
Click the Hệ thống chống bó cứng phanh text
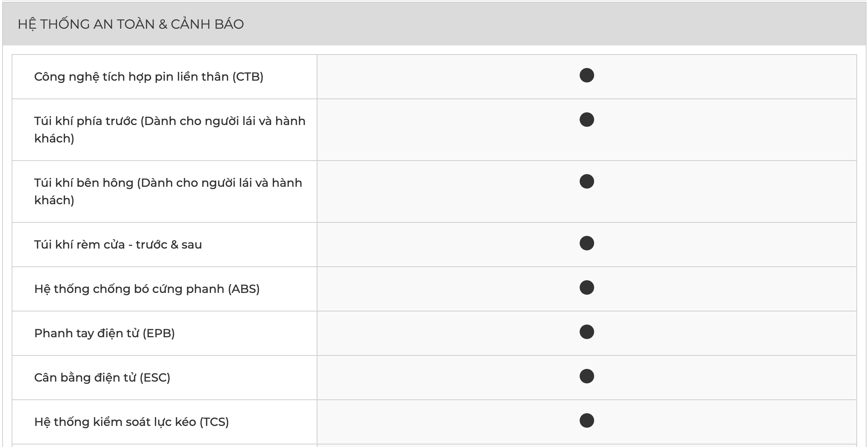point(129,289)
